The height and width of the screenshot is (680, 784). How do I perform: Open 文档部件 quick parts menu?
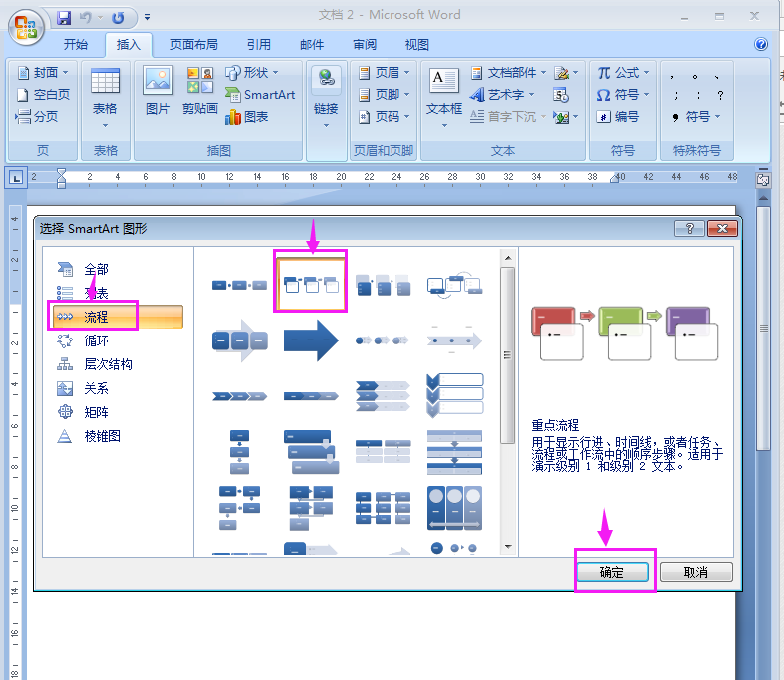coord(509,73)
